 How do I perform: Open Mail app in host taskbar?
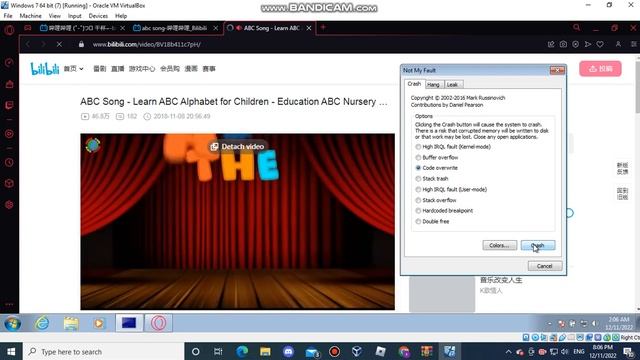[x=312, y=351]
